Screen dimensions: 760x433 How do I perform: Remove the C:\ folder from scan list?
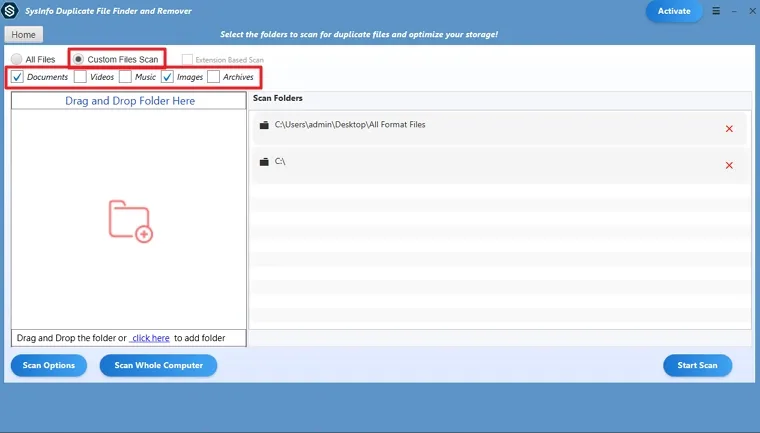pos(729,165)
